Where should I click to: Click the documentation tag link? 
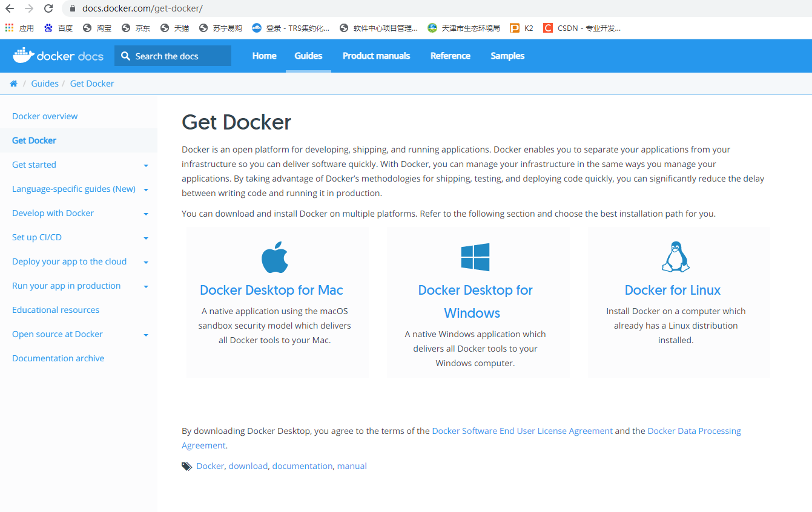coord(302,466)
